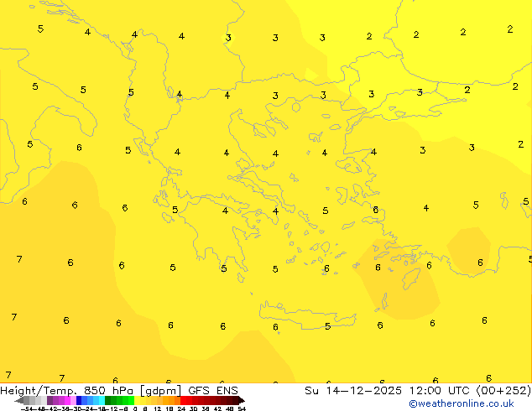Select the '(00+252)' forecast offset text
Viewport: 532px width, 411px height.
pos(503,391)
